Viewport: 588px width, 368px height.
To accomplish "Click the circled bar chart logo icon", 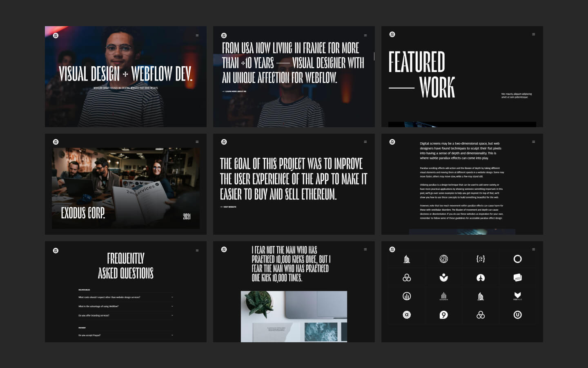I will coord(407,296).
